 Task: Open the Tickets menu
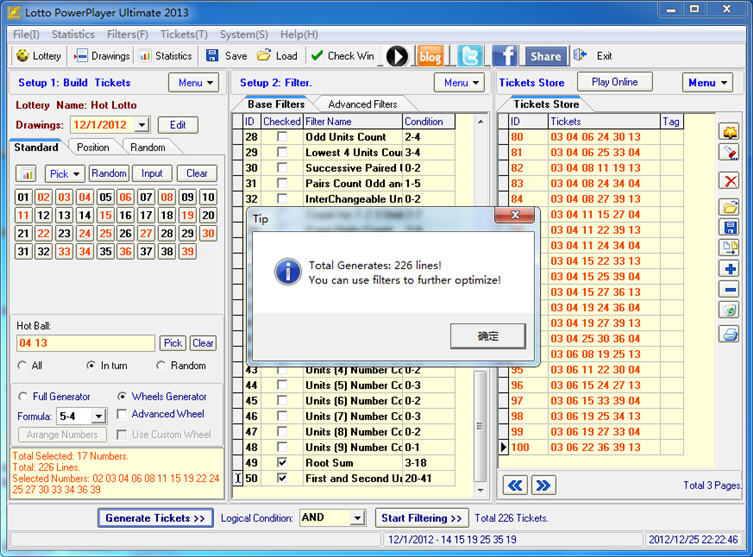[x=184, y=35]
